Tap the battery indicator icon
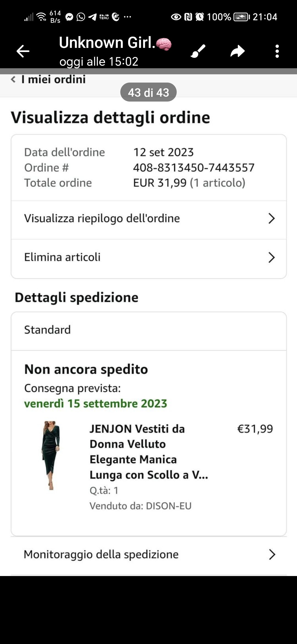The width and height of the screenshot is (297, 644). click(x=241, y=17)
